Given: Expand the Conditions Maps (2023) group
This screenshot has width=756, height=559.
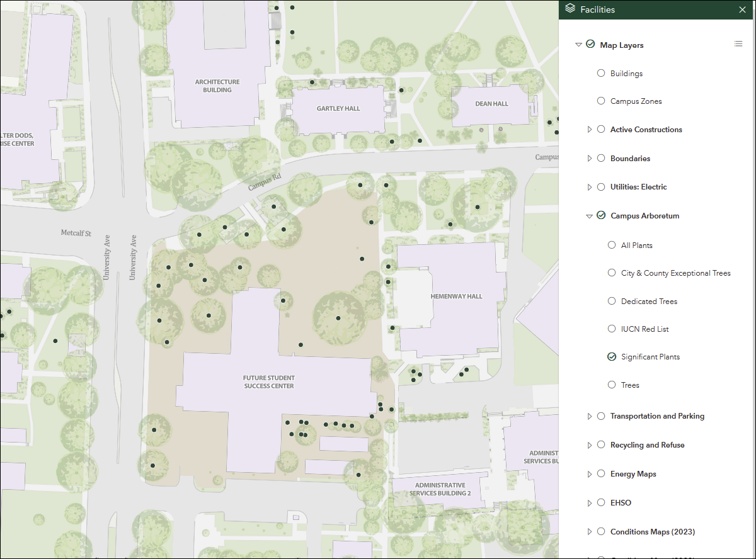Looking at the screenshot, I should [589, 531].
